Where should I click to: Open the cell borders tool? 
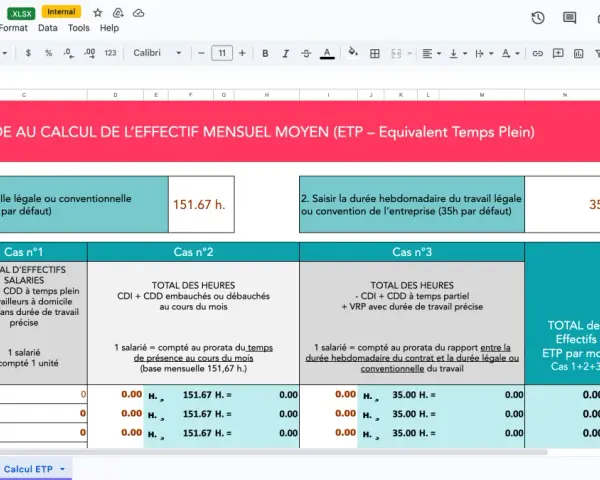pos(375,54)
